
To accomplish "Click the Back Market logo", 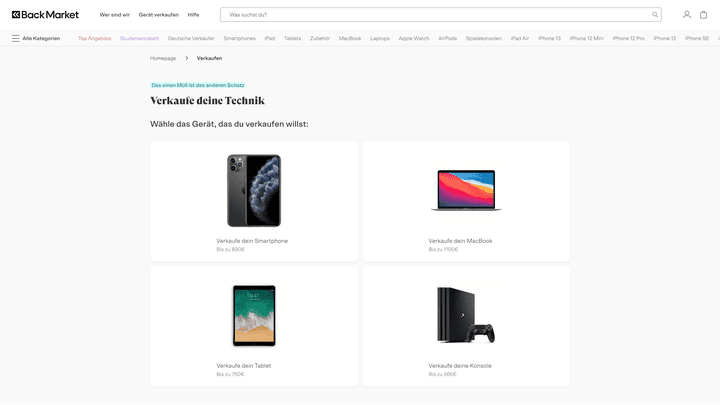I will 46,15.
